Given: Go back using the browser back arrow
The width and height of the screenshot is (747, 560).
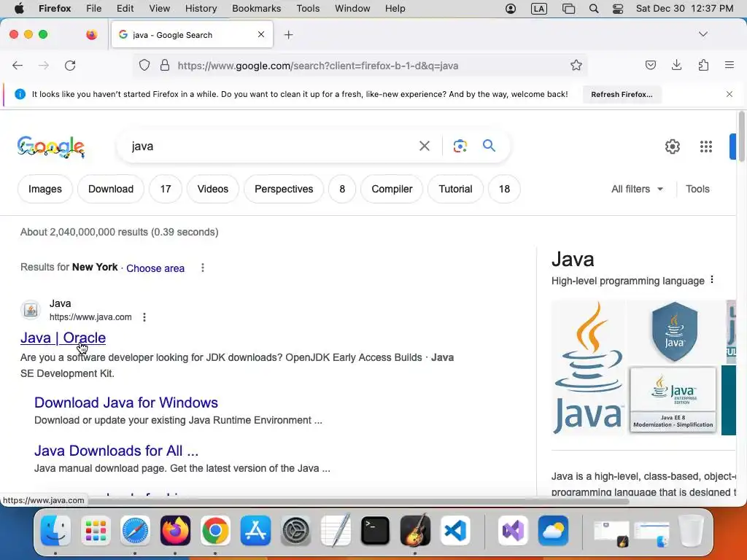Looking at the screenshot, I should click(x=18, y=66).
